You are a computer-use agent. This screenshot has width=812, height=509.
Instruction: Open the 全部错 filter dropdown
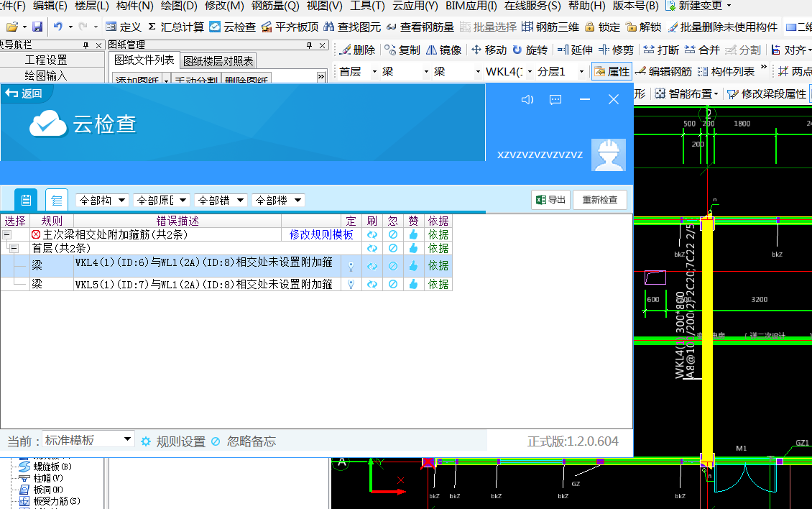coord(221,200)
